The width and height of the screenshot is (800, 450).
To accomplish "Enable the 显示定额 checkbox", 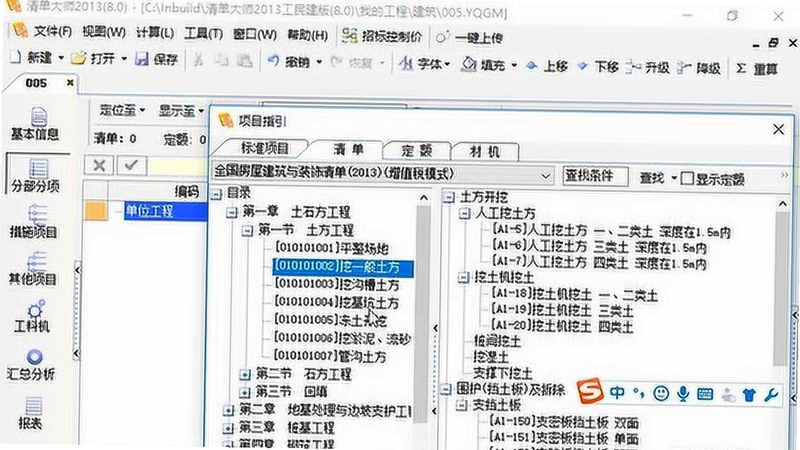I will 687,179.
